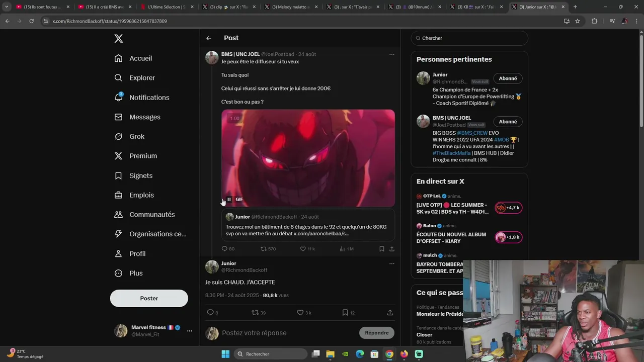Click the Communautés people icon
This screenshot has height=362, width=644.
point(118,215)
